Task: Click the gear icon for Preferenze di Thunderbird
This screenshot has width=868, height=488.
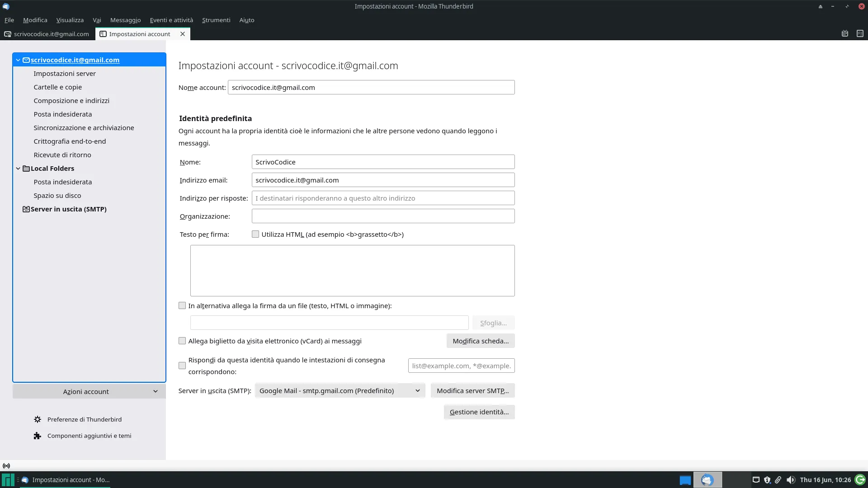Action: 38,419
